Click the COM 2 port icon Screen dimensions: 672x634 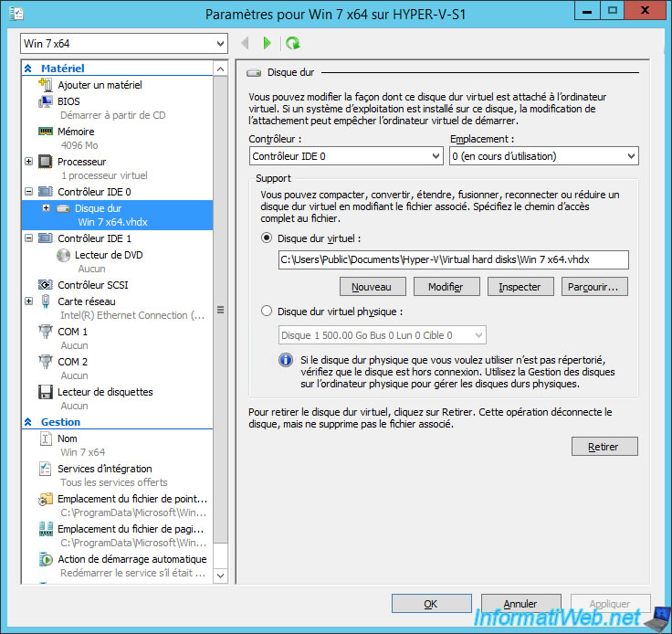click(46, 362)
